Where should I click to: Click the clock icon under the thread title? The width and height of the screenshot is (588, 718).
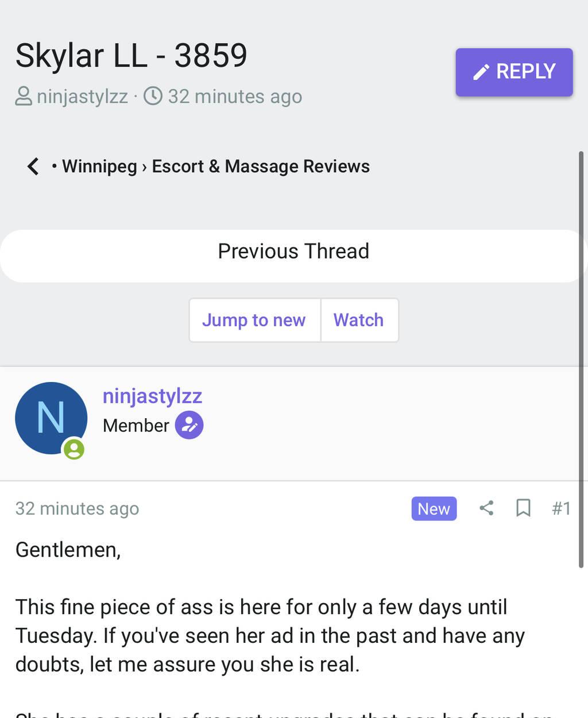(153, 96)
